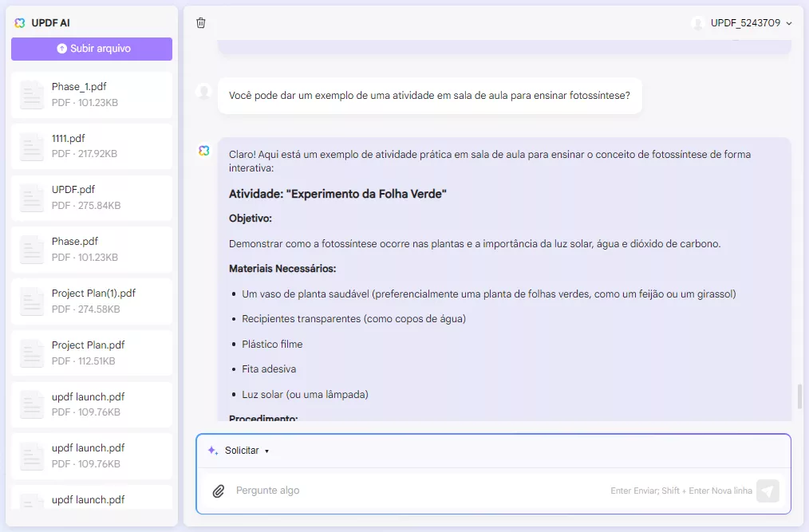Viewport: 809px width, 532px height.
Task: Click the delete conversation trash icon
Action: tap(201, 23)
